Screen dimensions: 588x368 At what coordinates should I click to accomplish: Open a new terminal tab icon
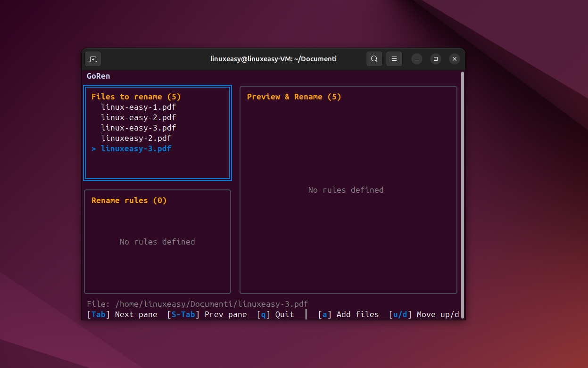coord(93,59)
